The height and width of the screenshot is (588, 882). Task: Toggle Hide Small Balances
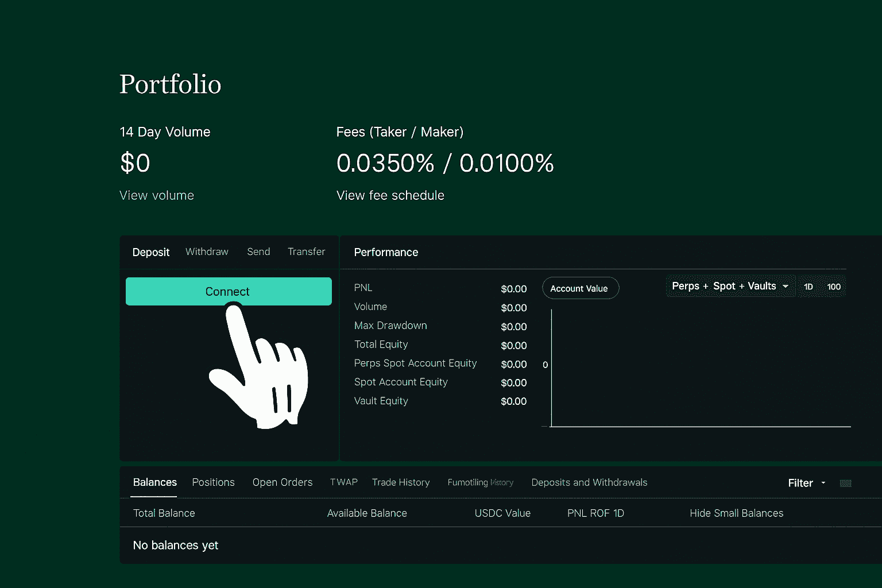point(737,513)
